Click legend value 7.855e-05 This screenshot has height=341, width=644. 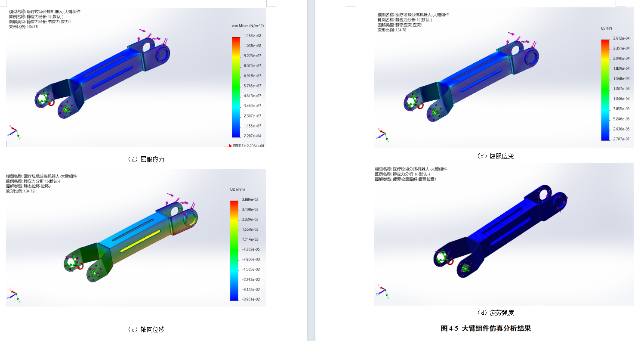click(622, 109)
